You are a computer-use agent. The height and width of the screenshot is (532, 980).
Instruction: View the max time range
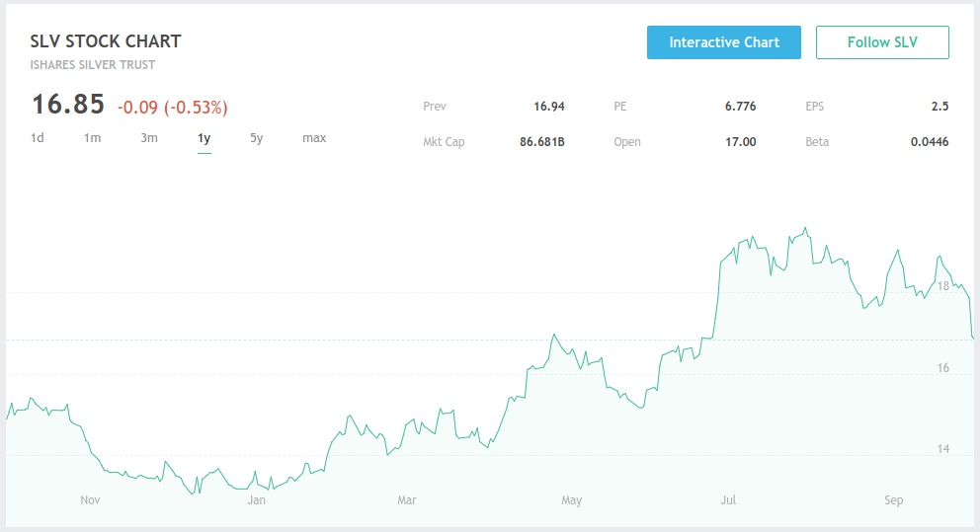coord(314,138)
